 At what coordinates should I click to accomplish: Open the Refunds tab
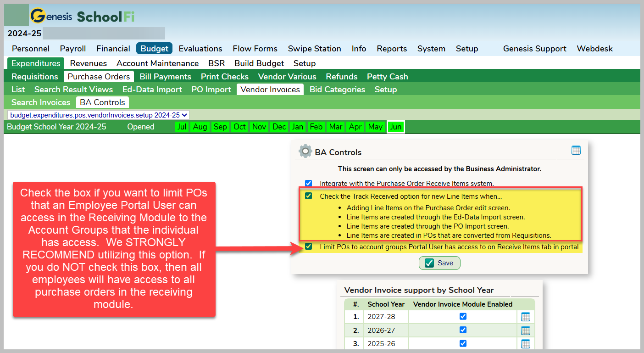point(342,77)
